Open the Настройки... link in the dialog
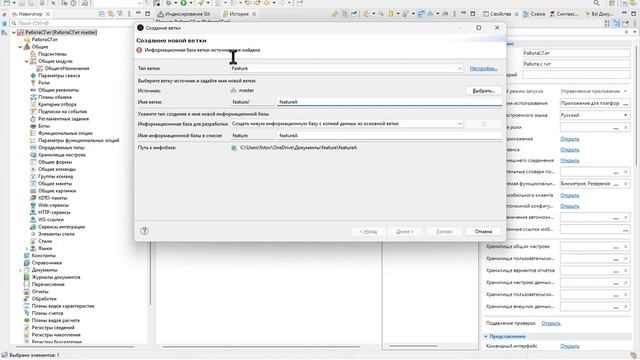 (483, 69)
